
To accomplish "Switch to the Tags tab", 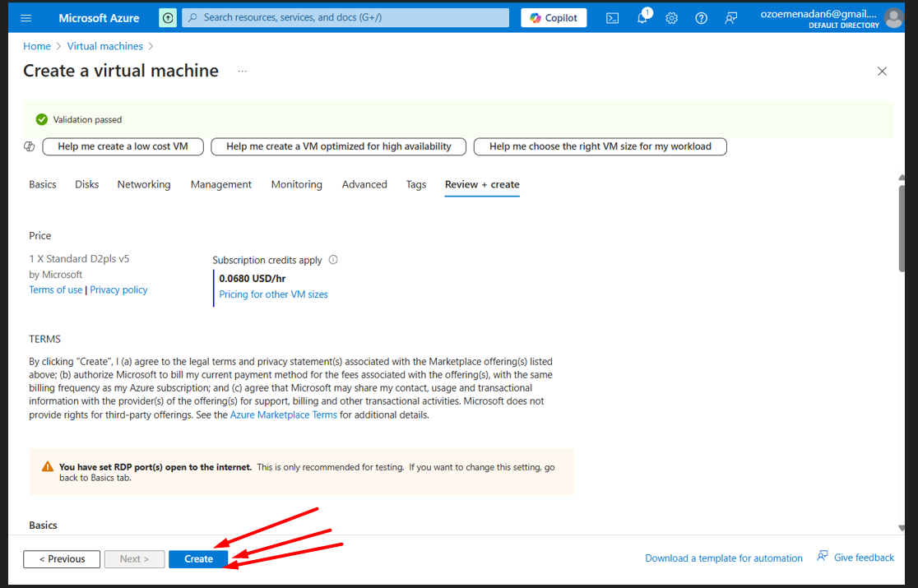I will point(416,184).
